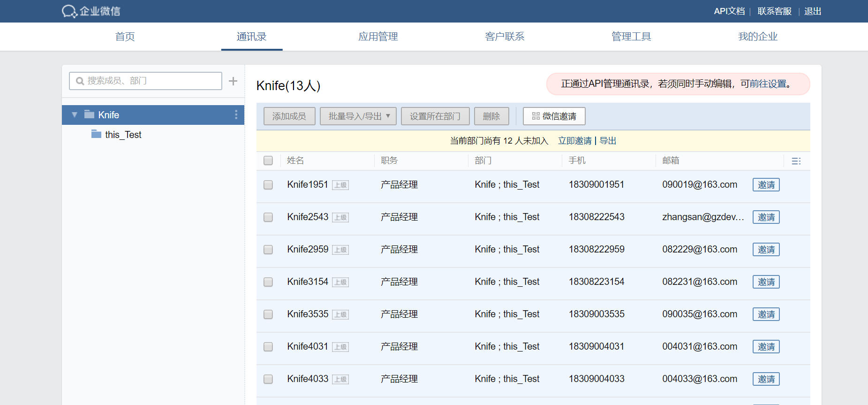
Task: Click the member name Knife1951
Action: (308, 184)
